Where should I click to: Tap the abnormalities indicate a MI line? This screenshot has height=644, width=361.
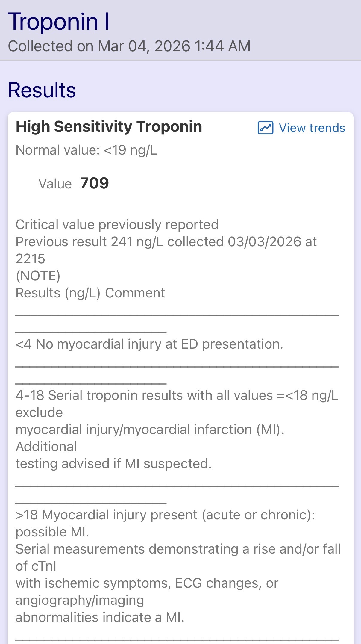pyautogui.click(x=100, y=617)
